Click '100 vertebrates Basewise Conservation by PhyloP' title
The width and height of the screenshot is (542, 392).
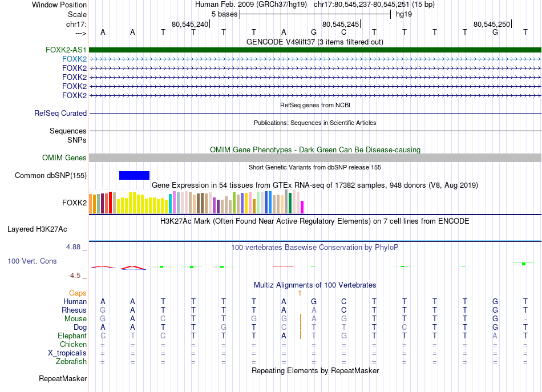[x=315, y=247]
